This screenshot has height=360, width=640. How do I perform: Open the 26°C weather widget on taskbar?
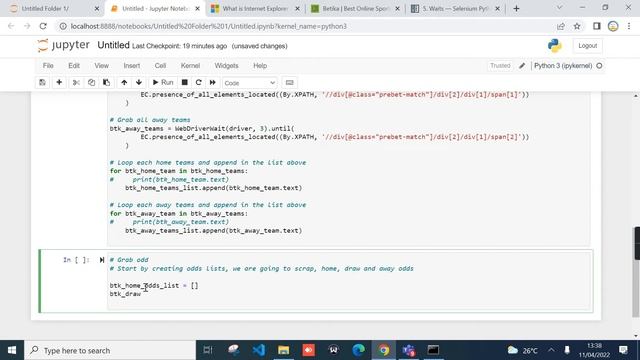tap(523, 350)
